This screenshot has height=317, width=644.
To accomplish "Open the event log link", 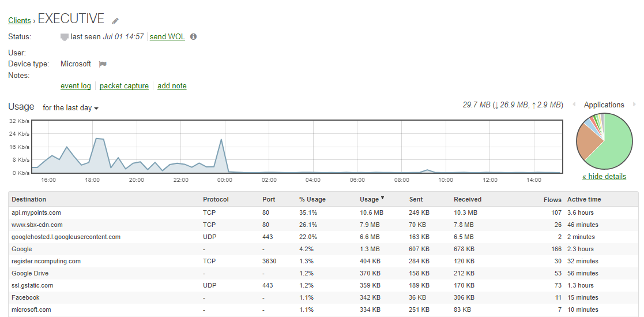I will click(76, 86).
